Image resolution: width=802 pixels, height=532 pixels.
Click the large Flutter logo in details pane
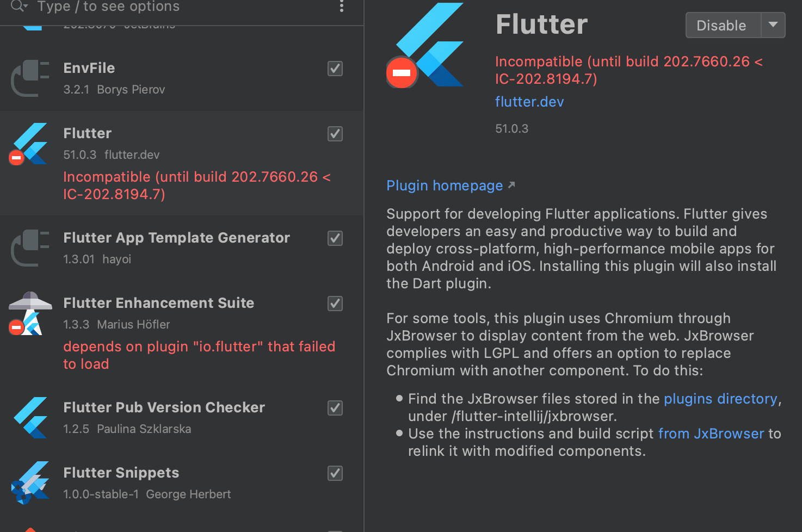424,45
